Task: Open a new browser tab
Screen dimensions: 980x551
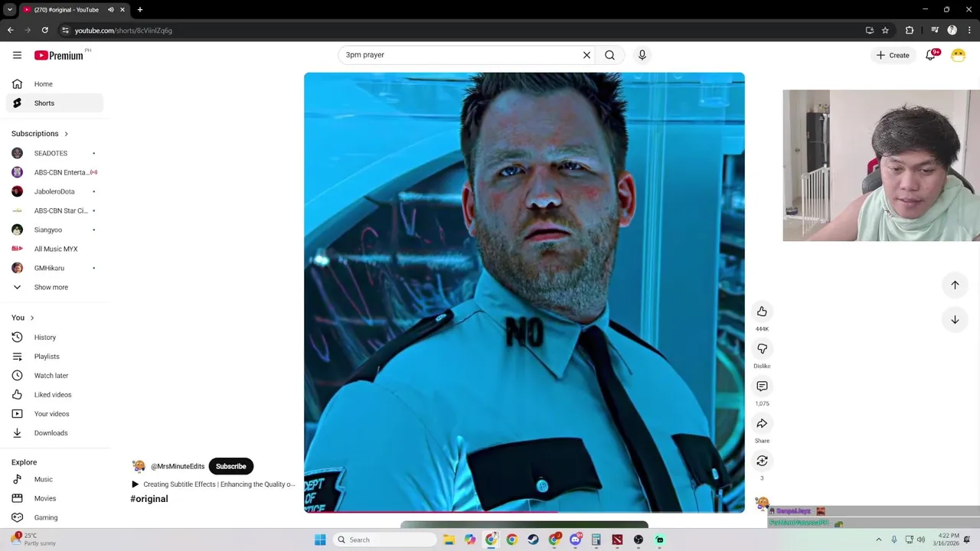Action: 140,10
